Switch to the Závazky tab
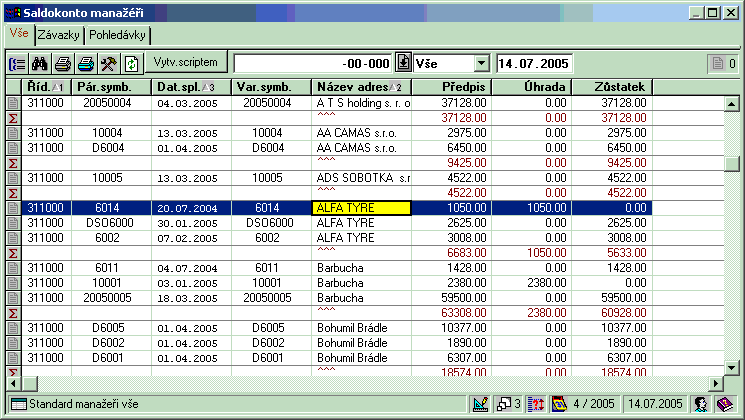745x420 pixels. (x=59, y=35)
